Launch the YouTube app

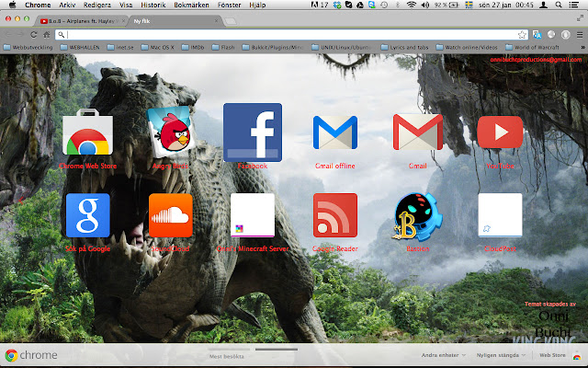(x=500, y=132)
